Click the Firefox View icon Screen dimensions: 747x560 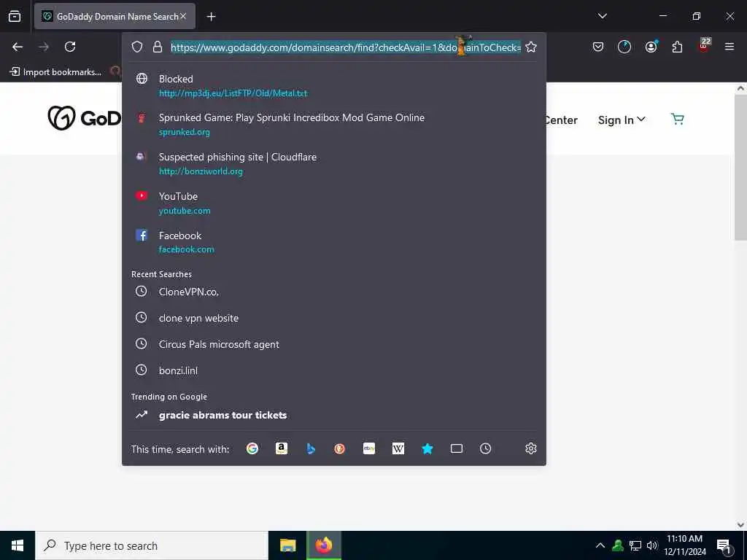point(15,17)
